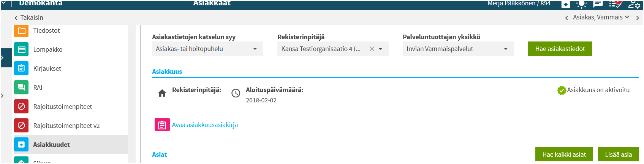
Task: Open Rajoitustoimenpiteet prohibition icon
Action: (x=21, y=107)
